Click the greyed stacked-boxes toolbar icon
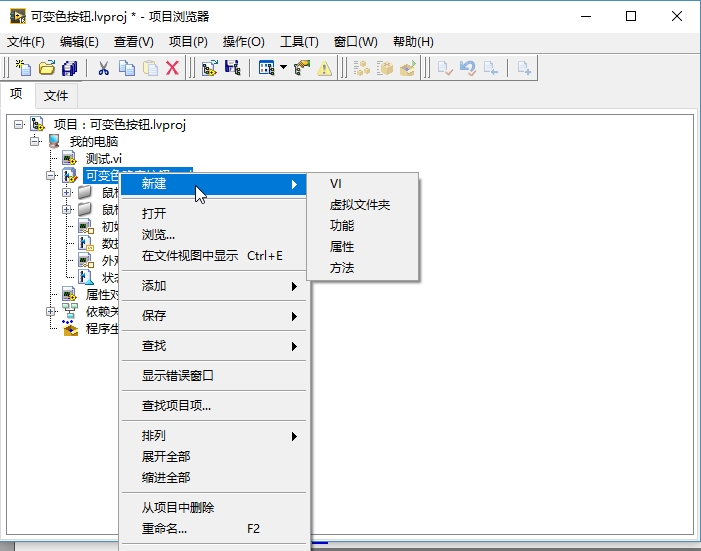 coord(362,68)
